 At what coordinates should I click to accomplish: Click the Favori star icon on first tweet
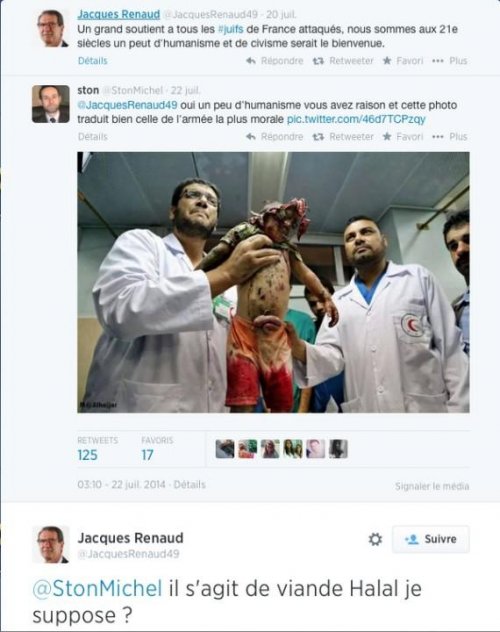pyautogui.click(x=387, y=60)
